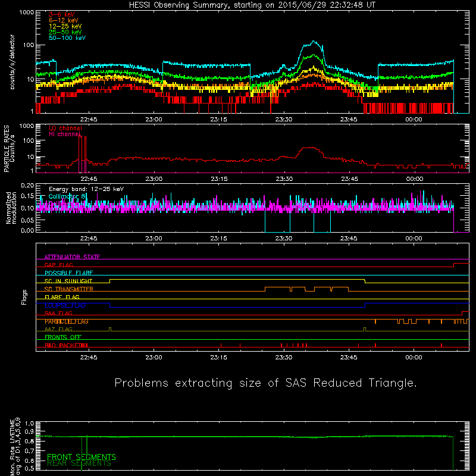This screenshot has width=476, height=476.
Task: Click the 00:00 tick label in the count-rate panel
Action: pyautogui.click(x=414, y=120)
